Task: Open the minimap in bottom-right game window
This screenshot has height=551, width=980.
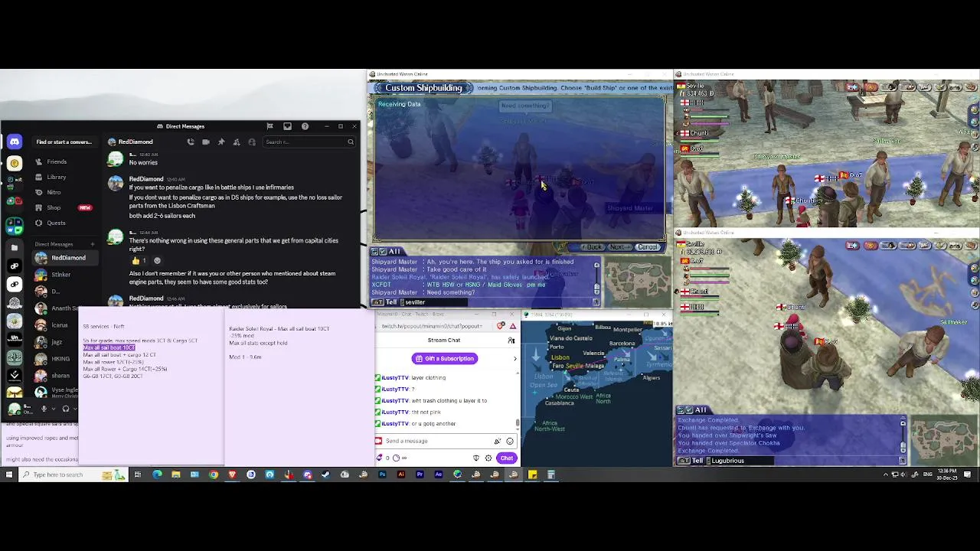Action: (944, 440)
